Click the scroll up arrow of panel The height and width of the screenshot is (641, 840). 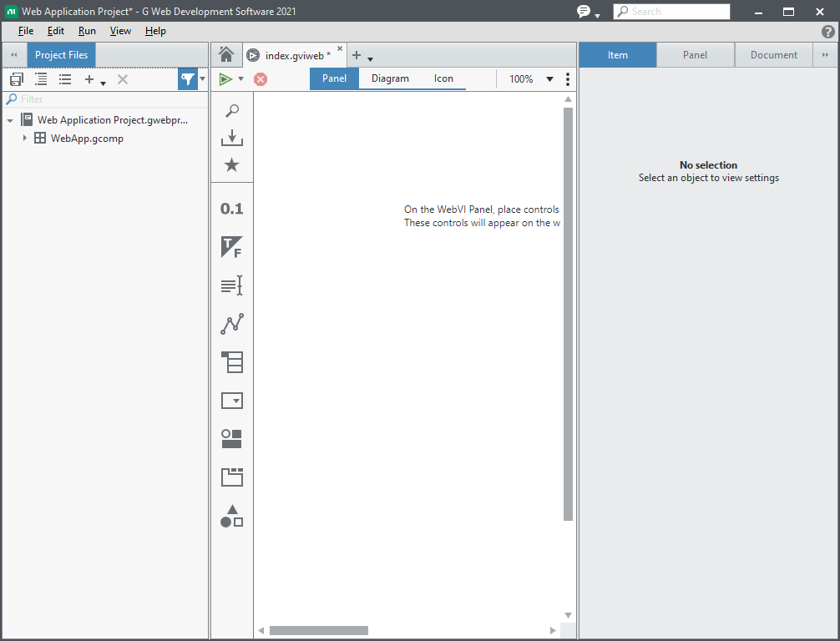coord(569,99)
